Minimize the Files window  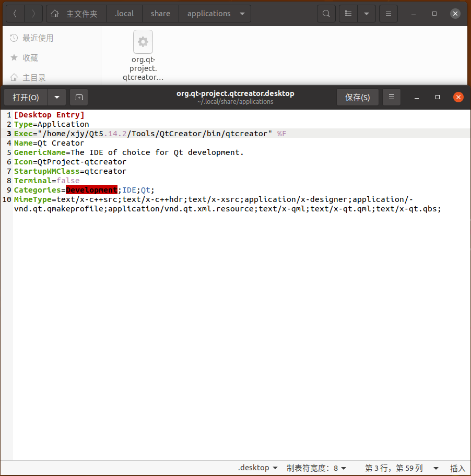pyautogui.click(x=414, y=14)
